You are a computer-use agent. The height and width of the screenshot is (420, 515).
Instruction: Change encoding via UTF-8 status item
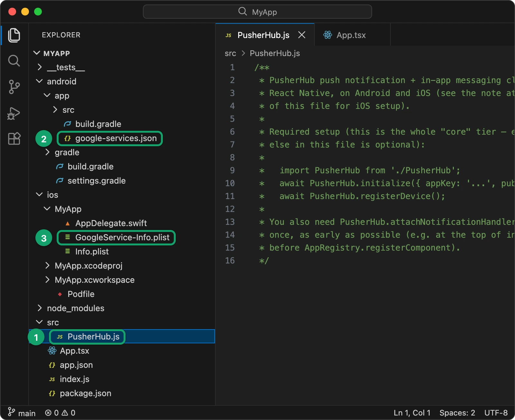496,413
